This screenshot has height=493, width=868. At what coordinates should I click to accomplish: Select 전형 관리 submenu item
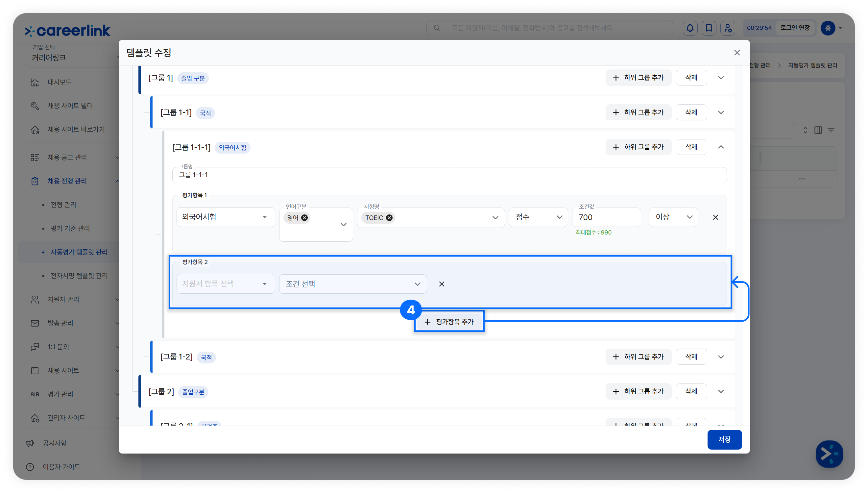point(63,205)
